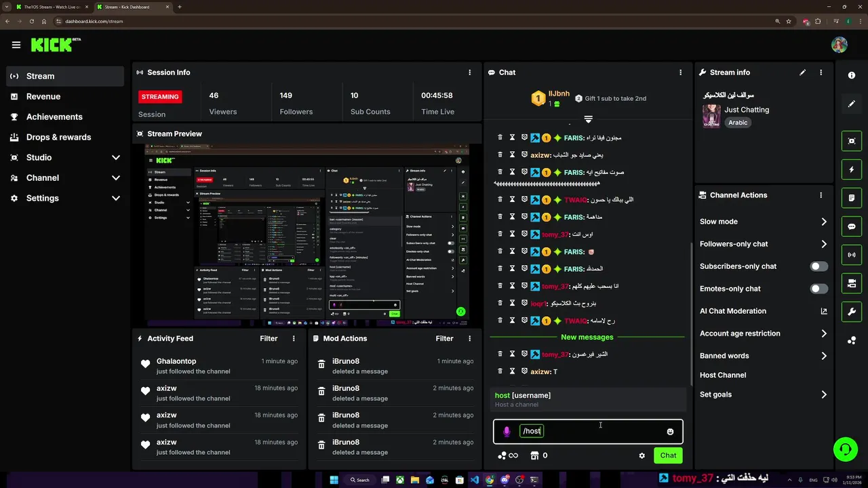This screenshot has height=488, width=868.
Task: Click shield icon on ioqr1's message
Action: click(524, 303)
